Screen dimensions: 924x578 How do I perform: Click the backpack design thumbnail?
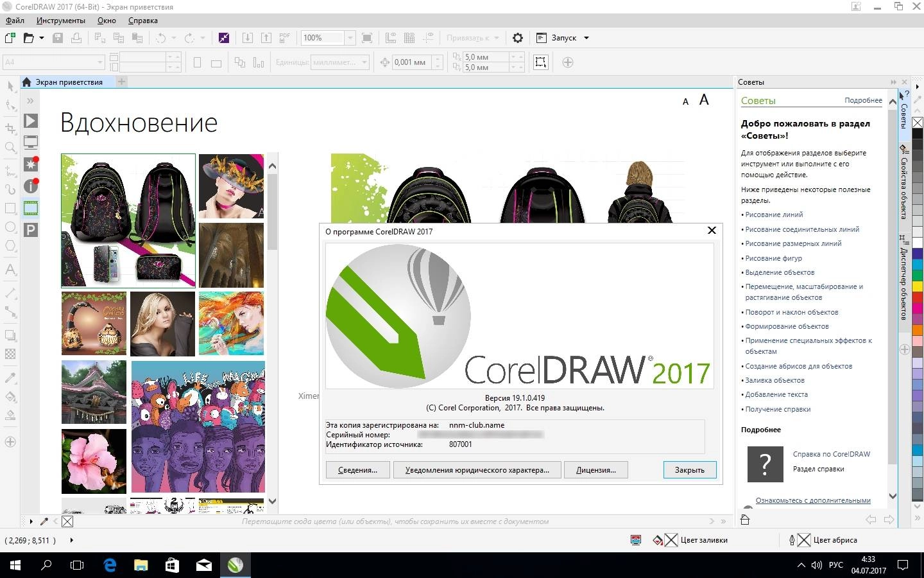128,220
